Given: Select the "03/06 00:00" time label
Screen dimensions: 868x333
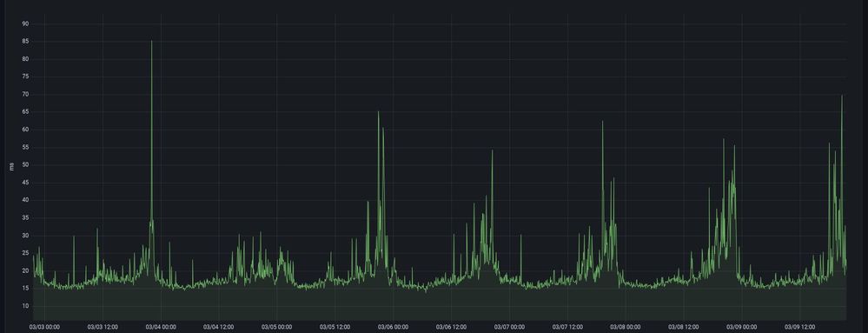Looking at the screenshot, I should (393, 328).
